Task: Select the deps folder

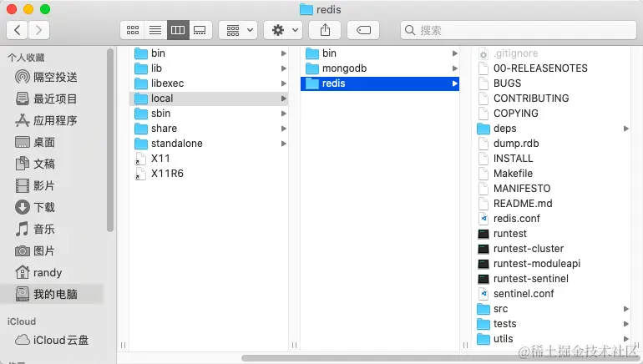Action: [x=551, y=129]
